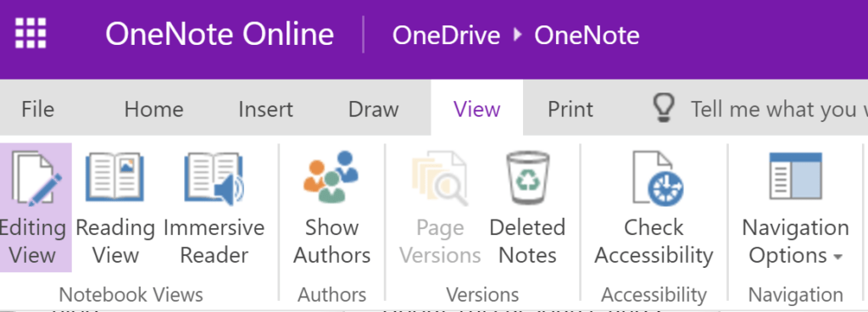Open Deleted Notes recycle bin
Viewport: 868px width, 312px height.
coord(527,208)
